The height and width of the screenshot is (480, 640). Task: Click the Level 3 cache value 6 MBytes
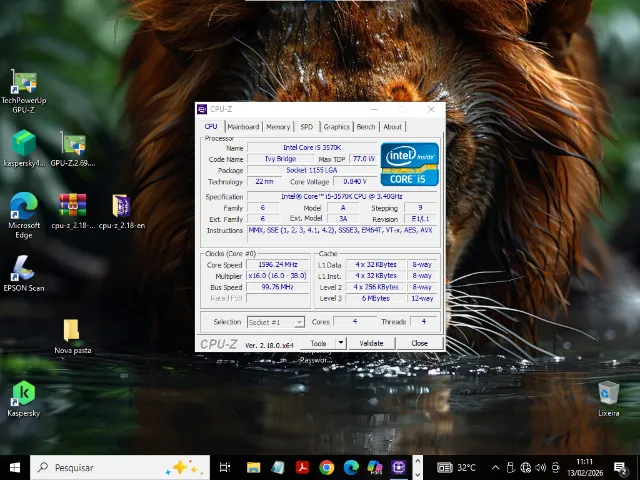tap(376, 298)
